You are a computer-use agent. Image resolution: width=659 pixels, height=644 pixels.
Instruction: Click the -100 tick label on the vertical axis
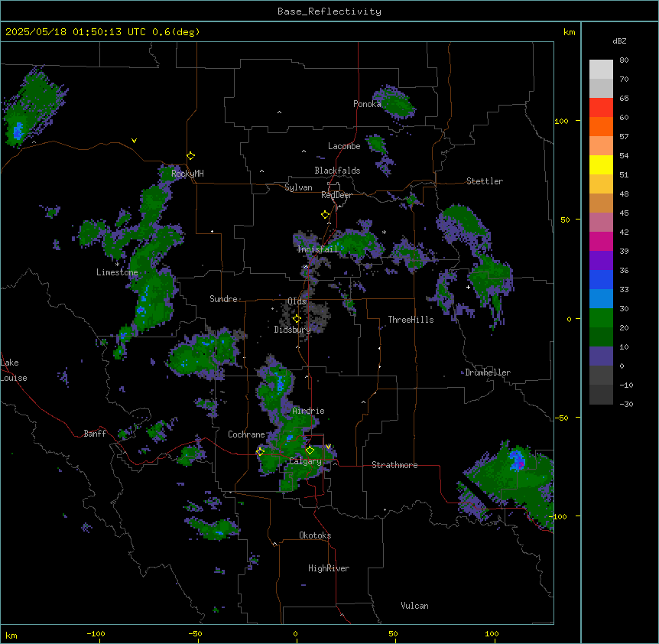(x=559, y=516)
